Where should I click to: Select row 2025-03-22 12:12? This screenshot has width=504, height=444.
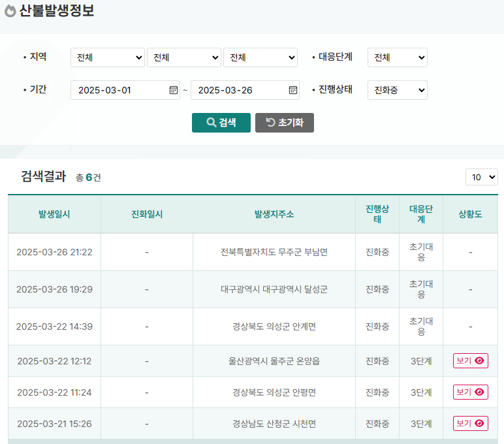point(253,361)
